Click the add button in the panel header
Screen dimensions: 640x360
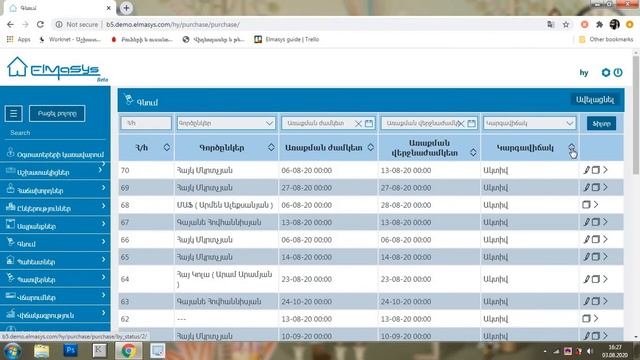[595, 100]
